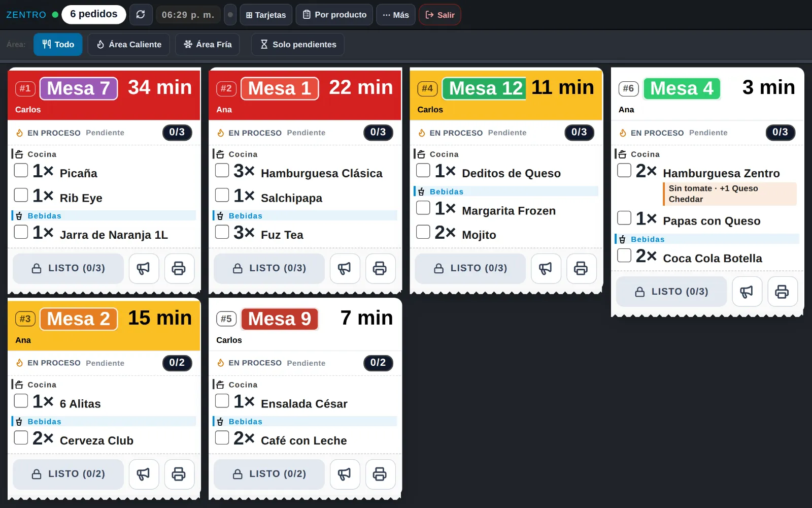Announce Mesa 1 order with megaphone
Image resolution: width=812 pixels, height=508 pixels.
345,268
